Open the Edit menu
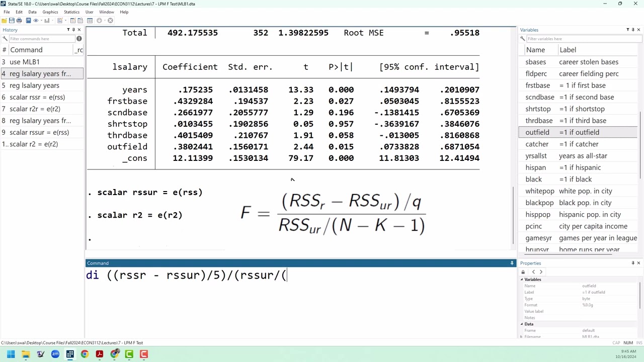 pos(19,12)
